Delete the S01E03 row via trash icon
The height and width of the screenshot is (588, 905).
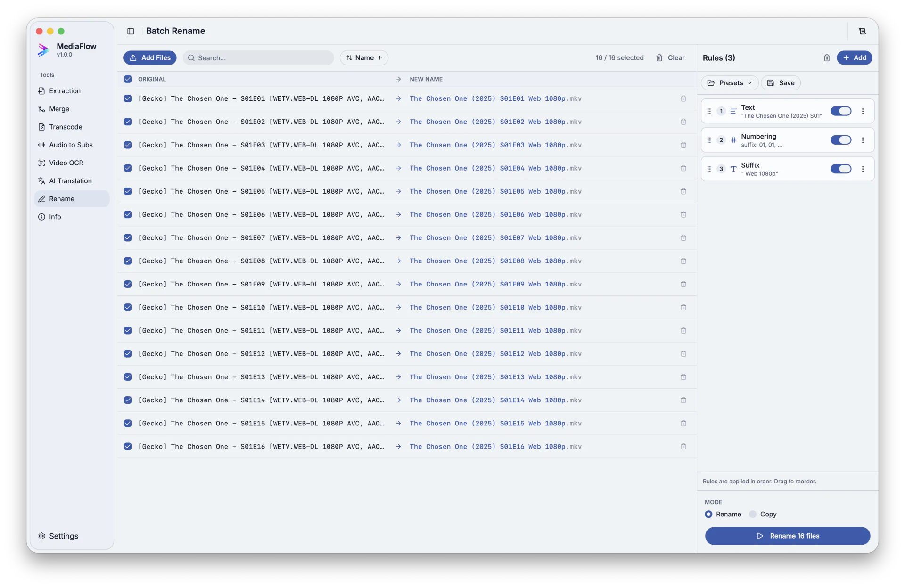683,145
